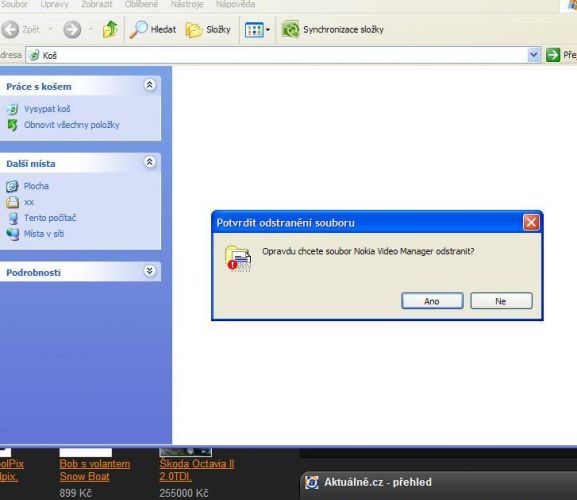Image resolution: width=577 pixels, height=500 pixels.
Task: Click the Místa v síti network icon
Action: pyautogui.click(x=13, y=234)
